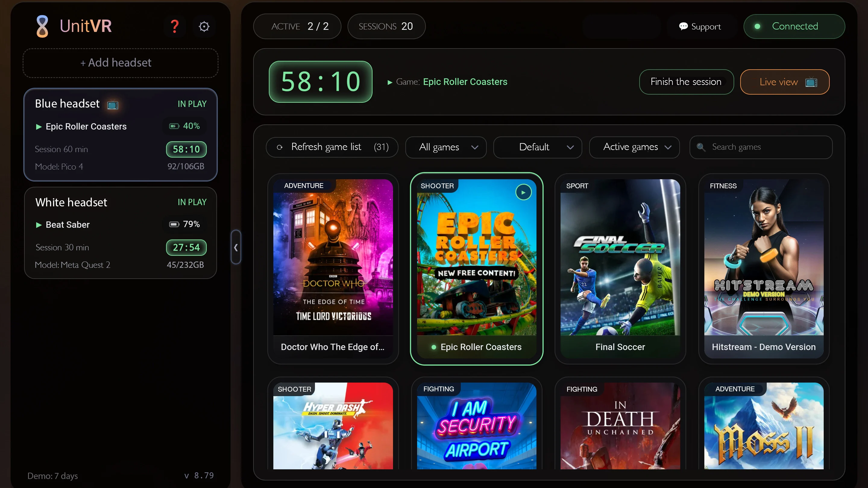Viewport: 868px width, 488px height.
Task: Click IN PLAY status on Blue headset
Action: pyautogui.click(x=192, y=104)
